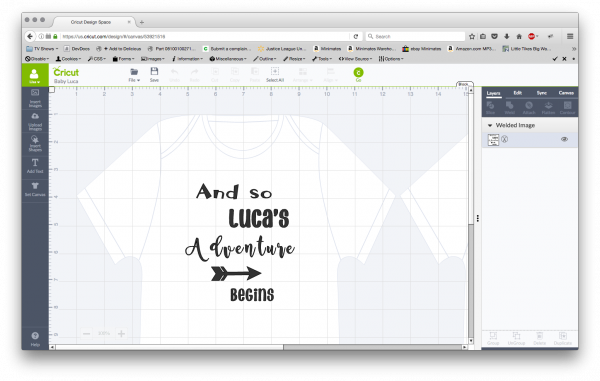Switch to the Sync tab
Image resolution: width=600 pixels, height=381 pixels.
tap(541, 93)
